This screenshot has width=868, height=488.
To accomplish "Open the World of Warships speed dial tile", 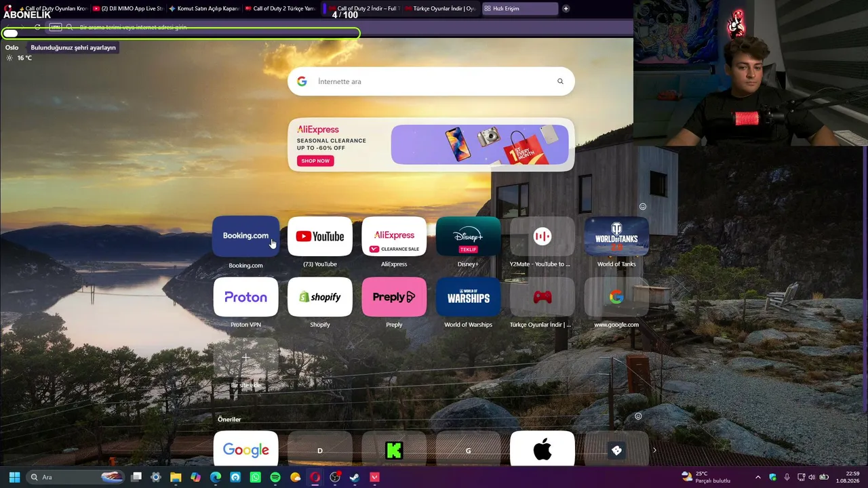I will tap(468, 297).
